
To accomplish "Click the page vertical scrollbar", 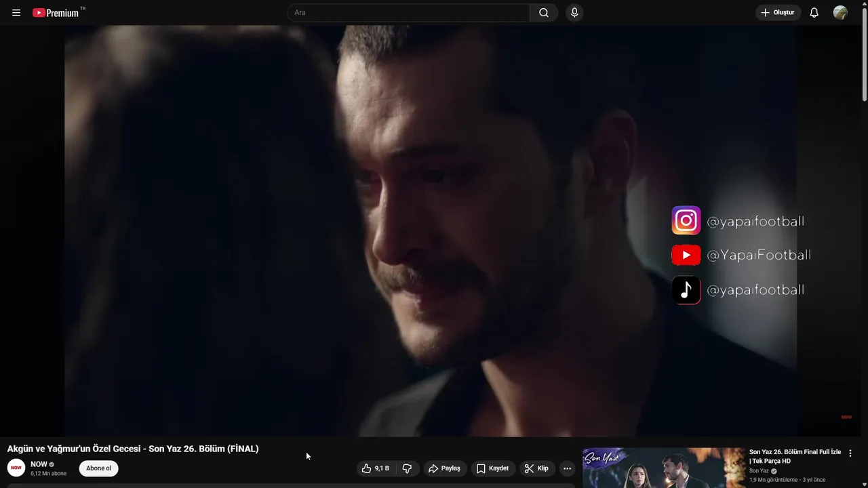I will click(x=865, y=54).
